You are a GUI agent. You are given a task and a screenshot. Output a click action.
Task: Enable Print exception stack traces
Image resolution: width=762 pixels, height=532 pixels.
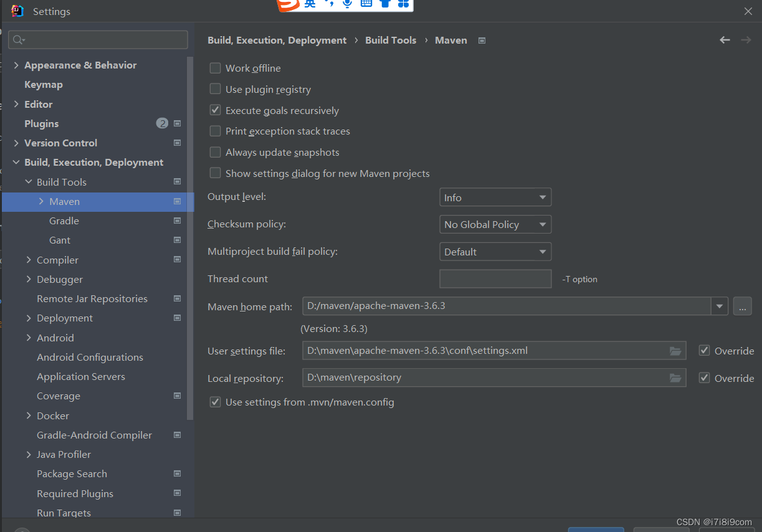tap(215, 131)
